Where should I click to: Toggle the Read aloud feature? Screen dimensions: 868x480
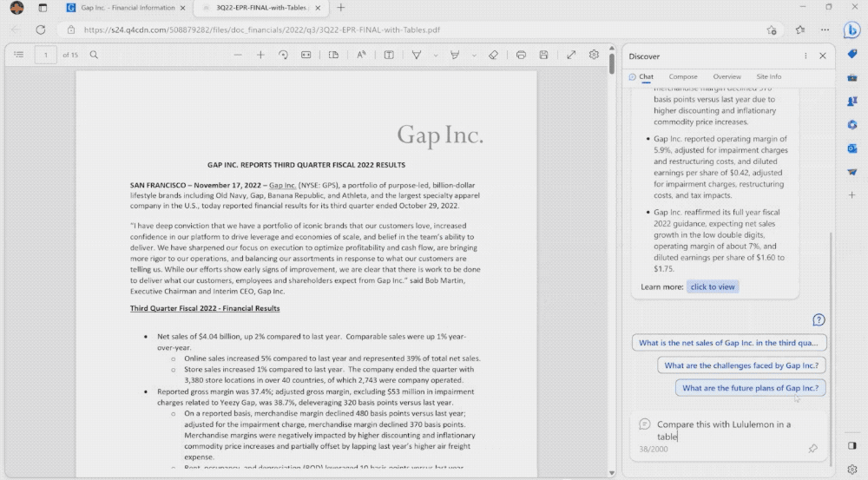pyautogui.click(x=361, y=55)
